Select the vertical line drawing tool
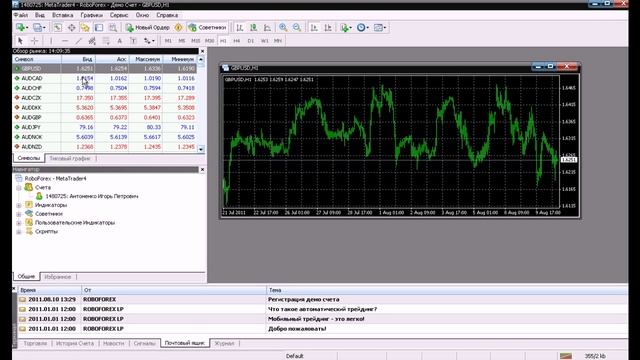 [x=51, y=41]
